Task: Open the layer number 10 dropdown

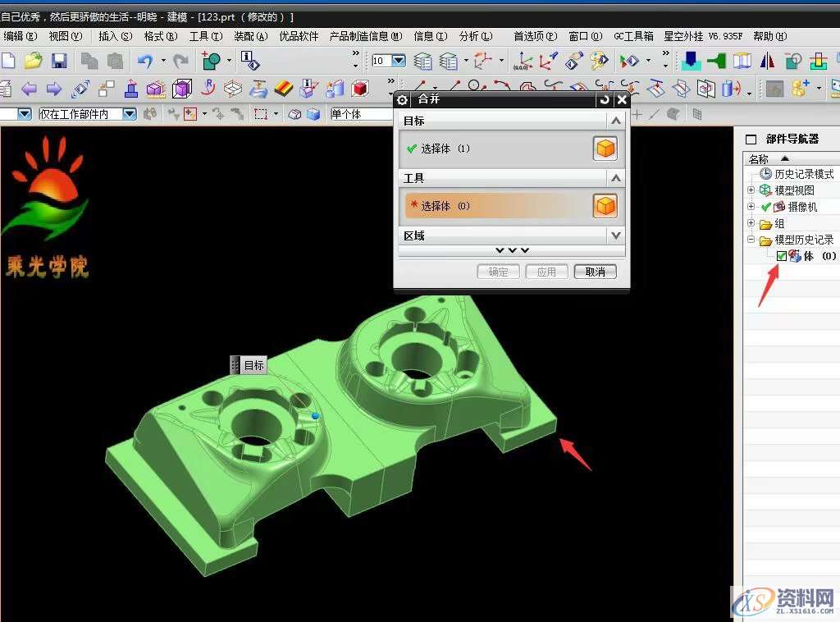Action: 399,61
